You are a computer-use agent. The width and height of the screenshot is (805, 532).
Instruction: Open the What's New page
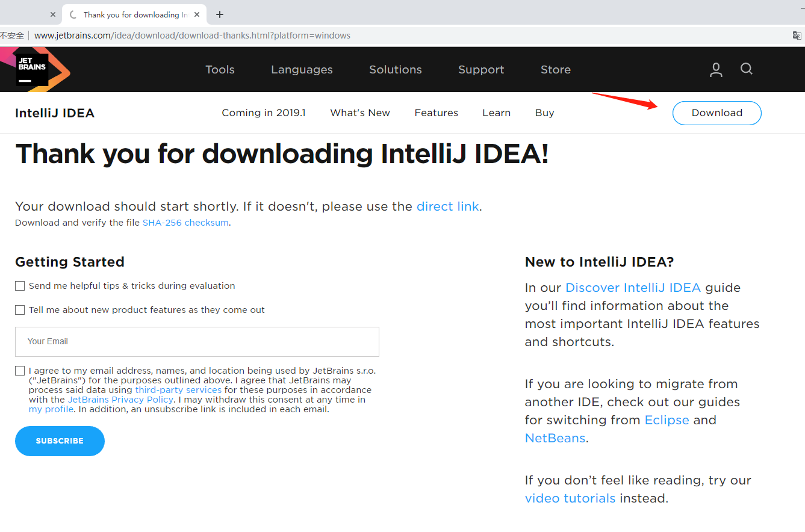[x=360, y=113]
